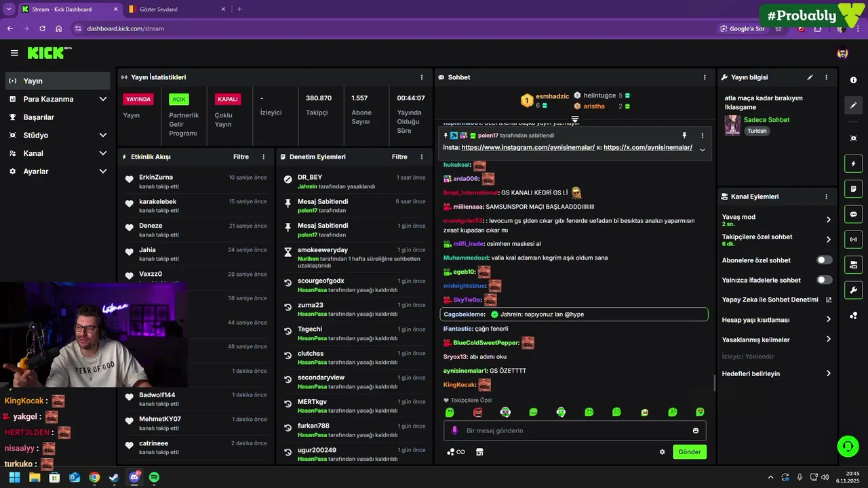Select Yayın in the sidebar
Viewport: 868px width, 488px height.
pos(58,81)
